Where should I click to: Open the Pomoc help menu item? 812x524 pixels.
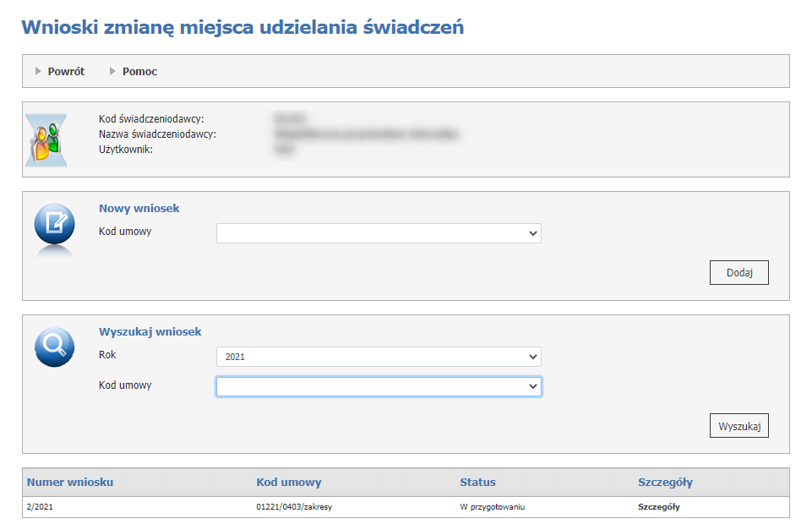coord(139,72)
